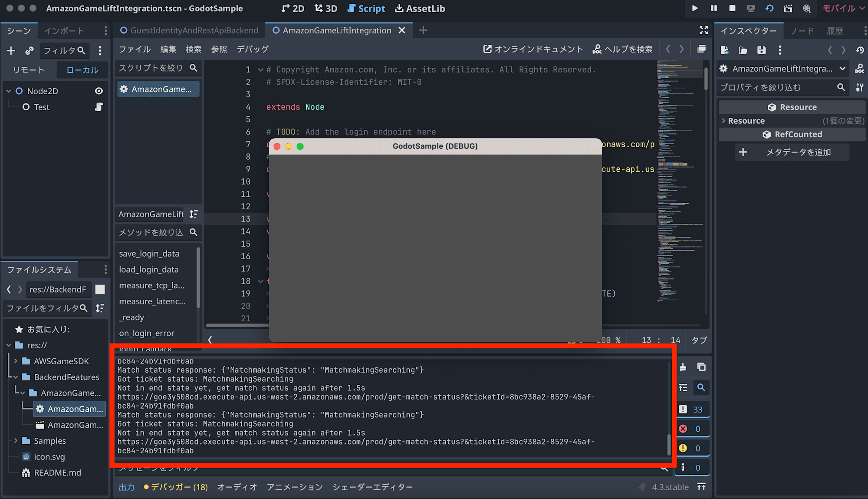Make the script editor floating
Screen dimensions: 868x499
click(701, 49)
